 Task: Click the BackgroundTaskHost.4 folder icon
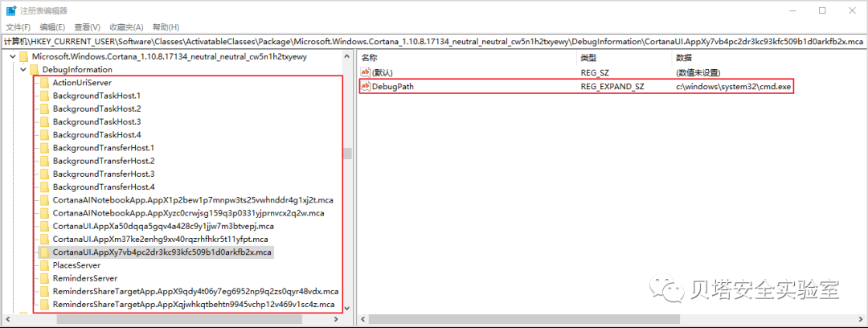coord(44,134)
